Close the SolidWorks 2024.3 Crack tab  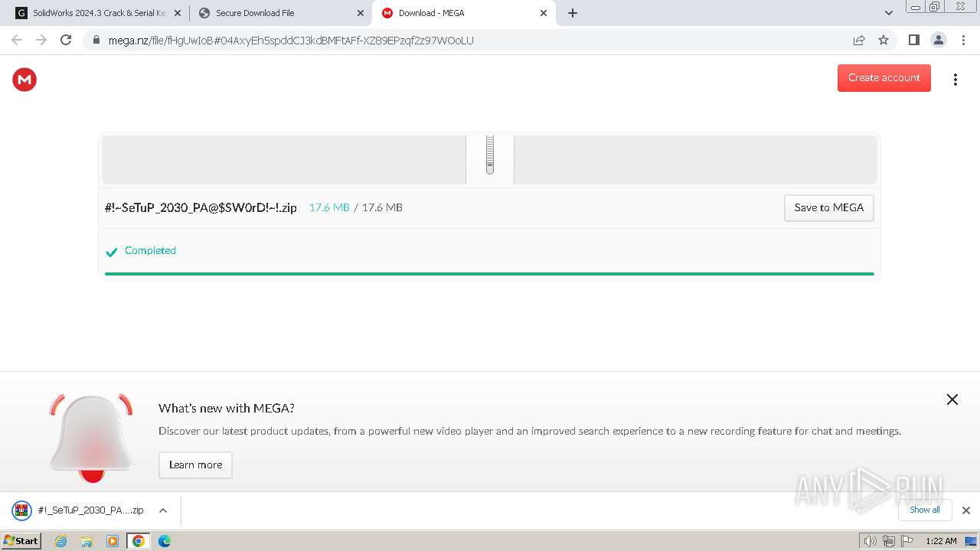pyautogui.click(x=177, y=13)
